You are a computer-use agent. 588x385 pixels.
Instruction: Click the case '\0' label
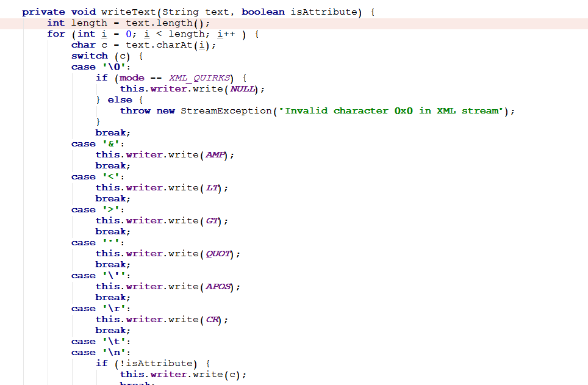click(101, 67)
